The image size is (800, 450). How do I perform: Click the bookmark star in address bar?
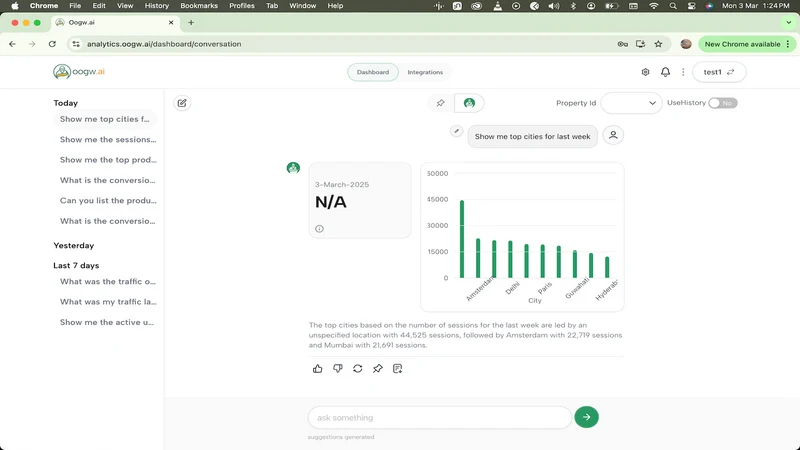point(659,44)
